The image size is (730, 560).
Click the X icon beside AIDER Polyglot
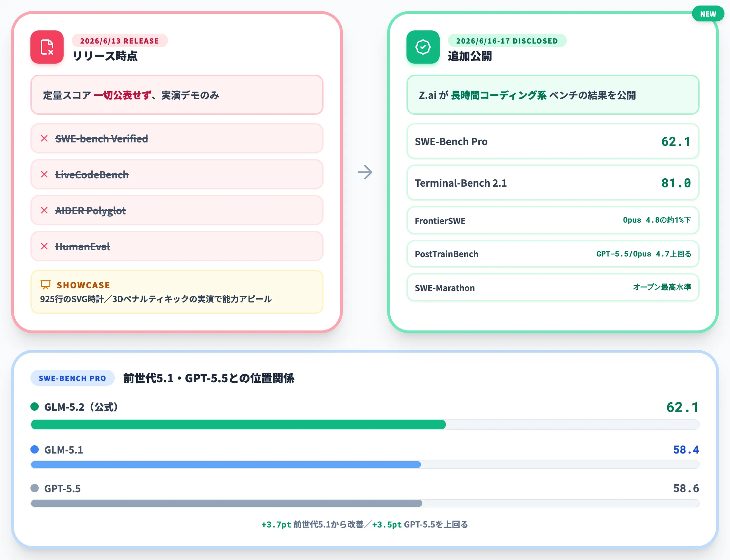[44, 211]
